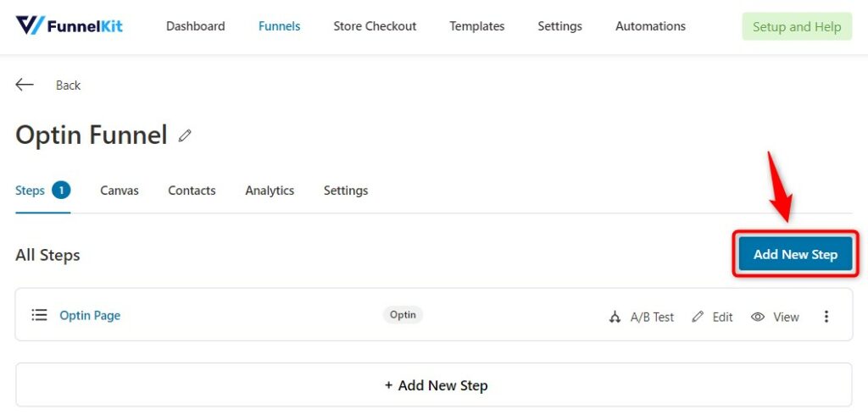The height and width of the screenshot is (420, 868).
Task: Click the wide + Add New Step bar
Action: [x=434, y=384]
